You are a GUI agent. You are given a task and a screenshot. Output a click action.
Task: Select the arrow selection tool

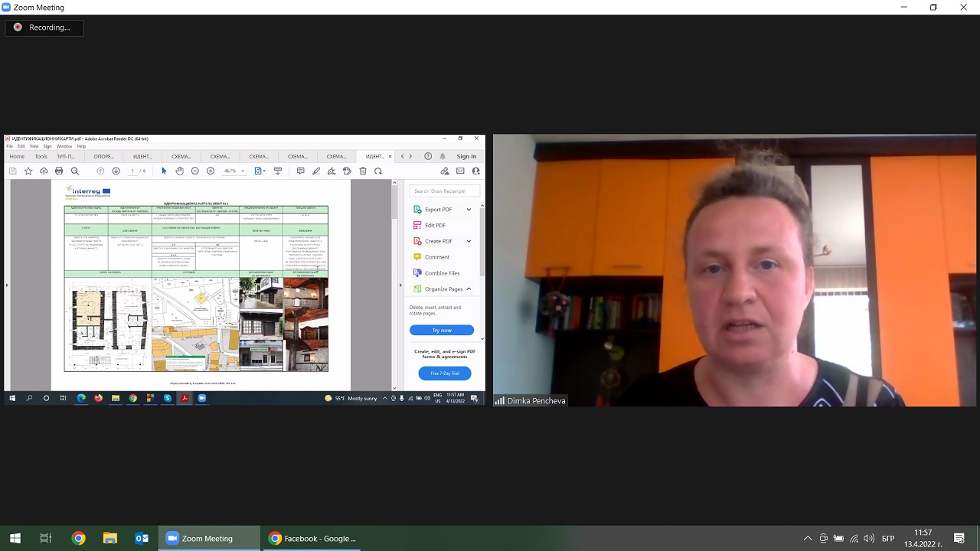pos(164,171)
